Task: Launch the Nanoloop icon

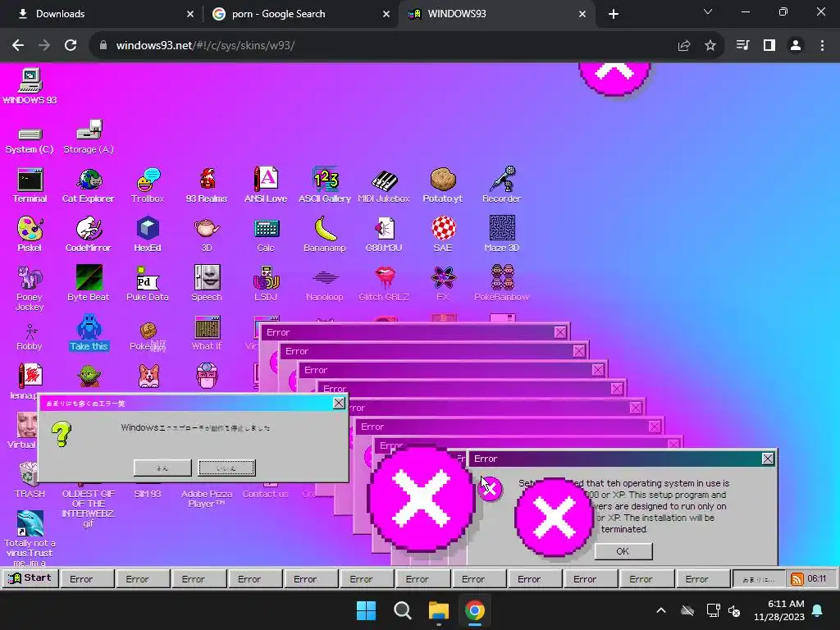Action: click(325, 285)
